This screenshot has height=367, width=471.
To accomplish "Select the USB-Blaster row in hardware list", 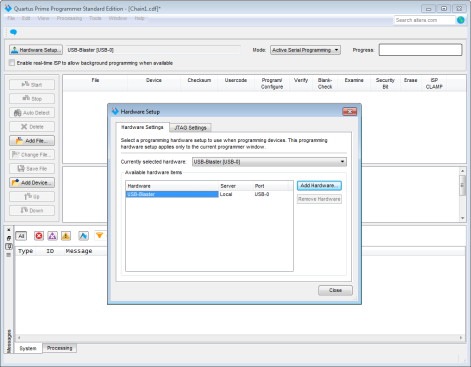I will 209,194.
